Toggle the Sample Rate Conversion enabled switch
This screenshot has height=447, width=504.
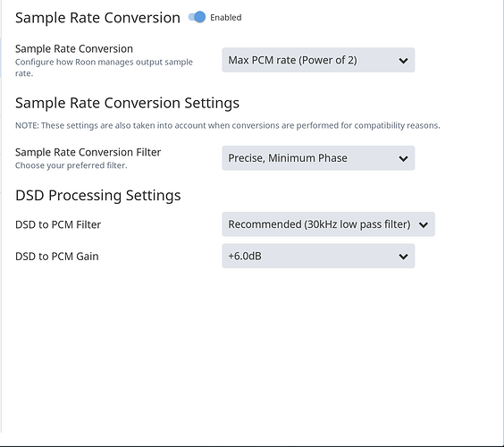pyautogui.click(x=197, y=17)
